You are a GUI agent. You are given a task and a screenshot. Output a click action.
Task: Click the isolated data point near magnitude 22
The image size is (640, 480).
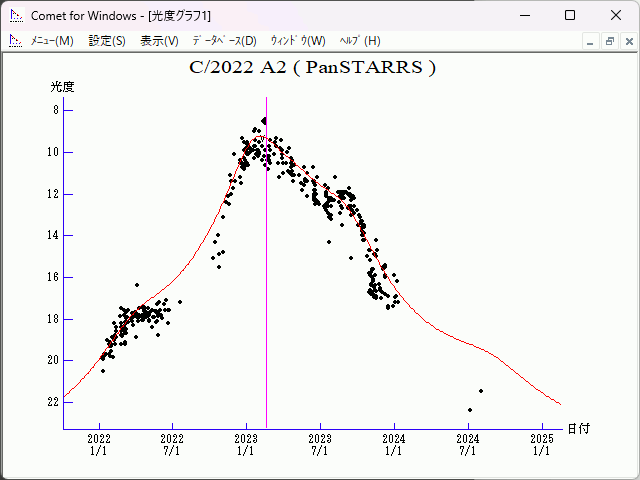[470, 409]
